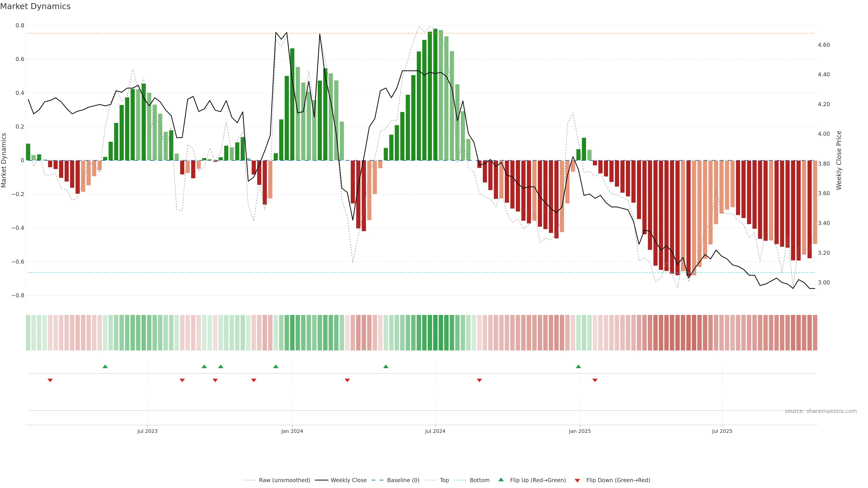Image resolution: width=868 pixels, height=488 pixels.
Task: Click the Market Dynamics chart title
Action: click(x=35, y=6)
